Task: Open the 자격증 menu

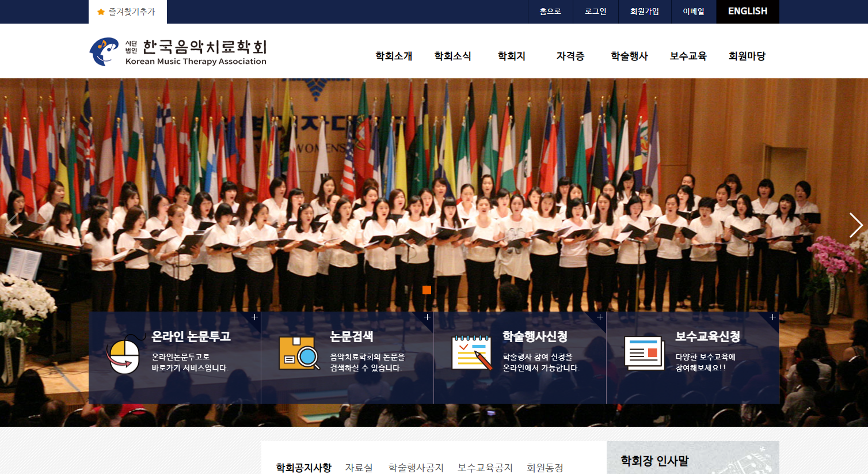Action: tap(570, 56)
